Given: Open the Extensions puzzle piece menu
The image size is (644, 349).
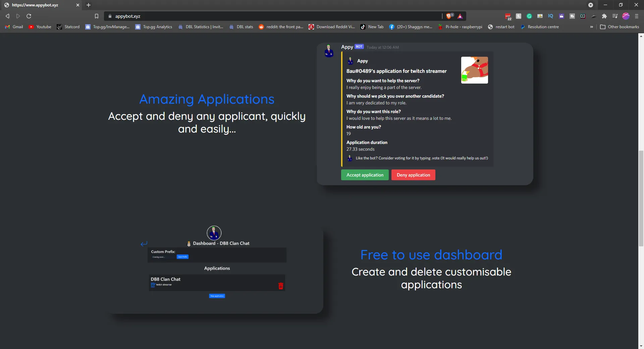Looking at the screenshot, I should (x=604, y=16).
